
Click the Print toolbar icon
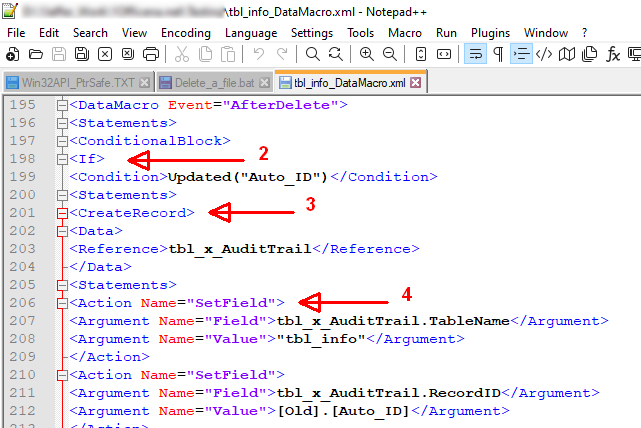[150, 54]
